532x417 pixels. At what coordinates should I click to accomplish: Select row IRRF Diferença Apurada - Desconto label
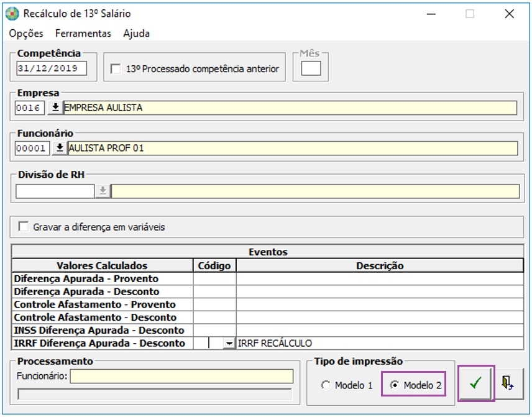point(103,344)
